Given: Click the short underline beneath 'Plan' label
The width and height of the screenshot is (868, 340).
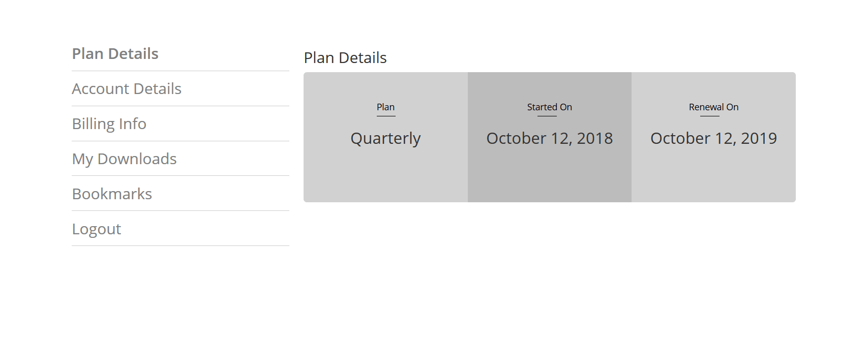Looking at the screenshot, I should coord(386,116).
